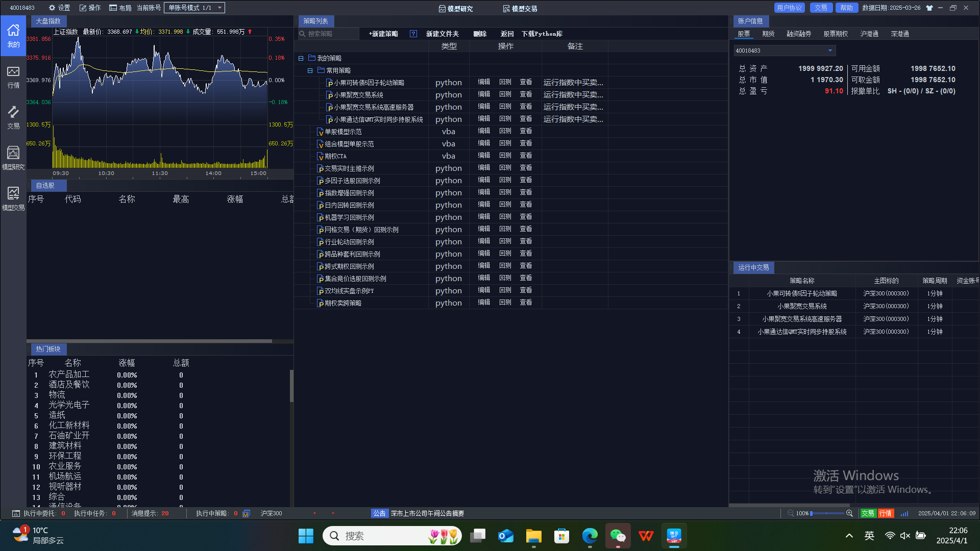Collapse the 我的策略 tree node
Image resolution: width=980 pixels, height=551 pixels.
301,58
